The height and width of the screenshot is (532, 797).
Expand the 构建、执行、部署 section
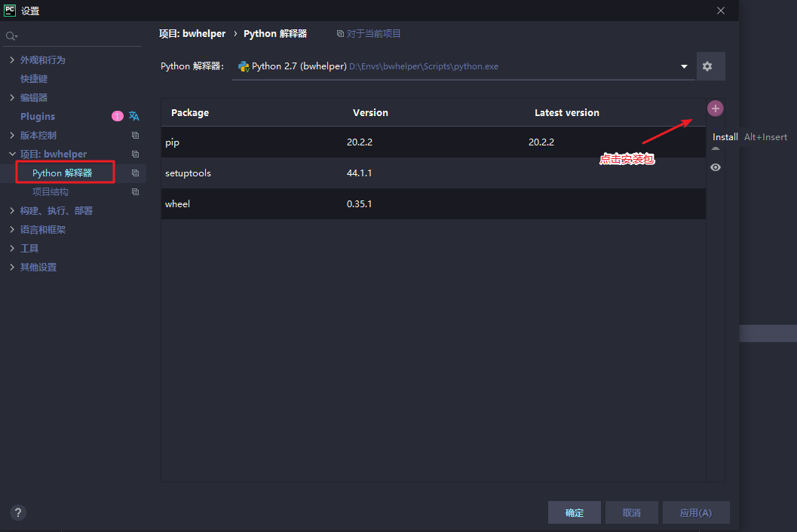(12, 210)
